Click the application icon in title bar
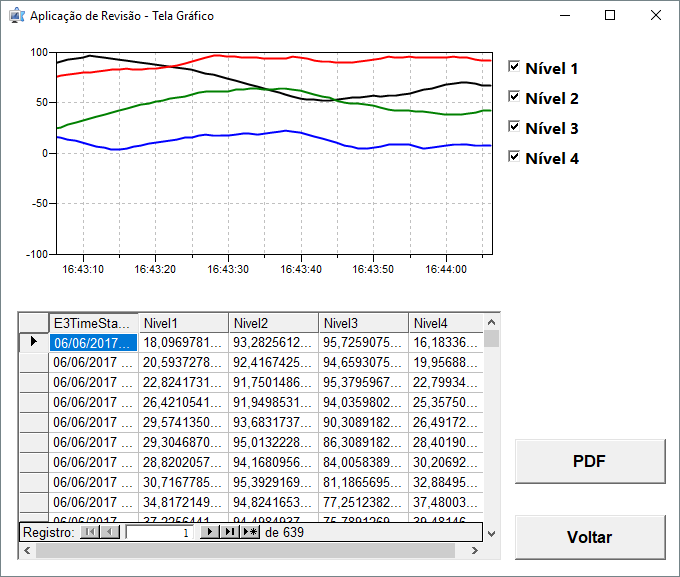Screen dimensions: 680x577 pyautogui.click(x=16, y=16)
